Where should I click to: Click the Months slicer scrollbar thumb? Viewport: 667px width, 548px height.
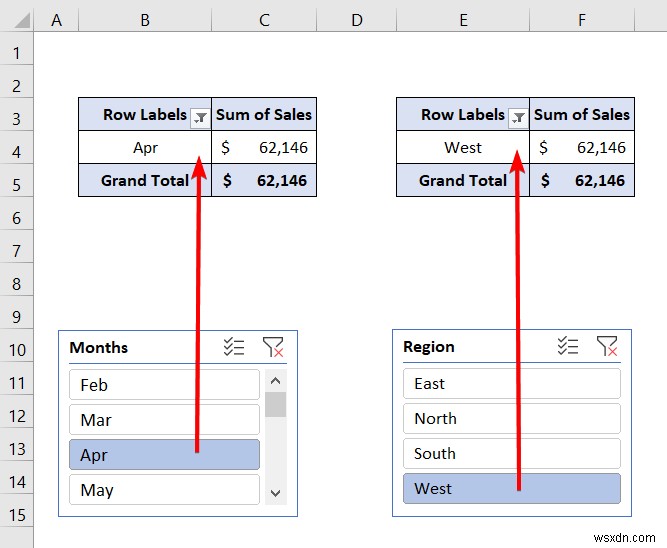tap(276, 404)
